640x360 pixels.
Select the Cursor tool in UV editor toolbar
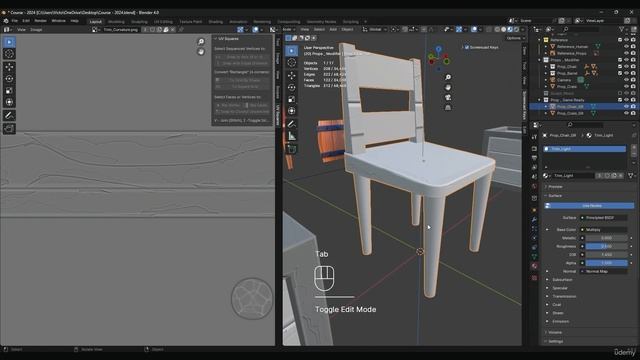[9, 54]
